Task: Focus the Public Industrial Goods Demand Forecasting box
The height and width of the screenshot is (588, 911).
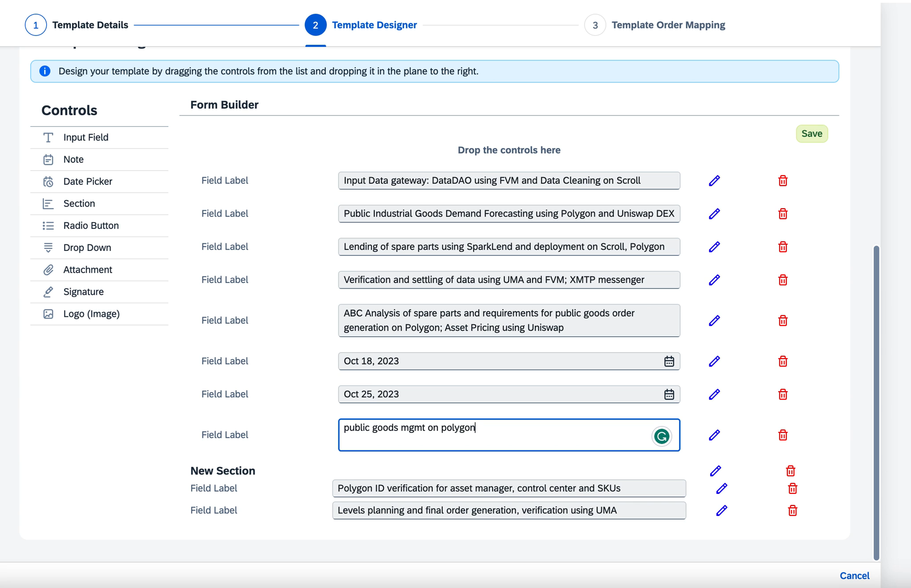Action: 509,214
